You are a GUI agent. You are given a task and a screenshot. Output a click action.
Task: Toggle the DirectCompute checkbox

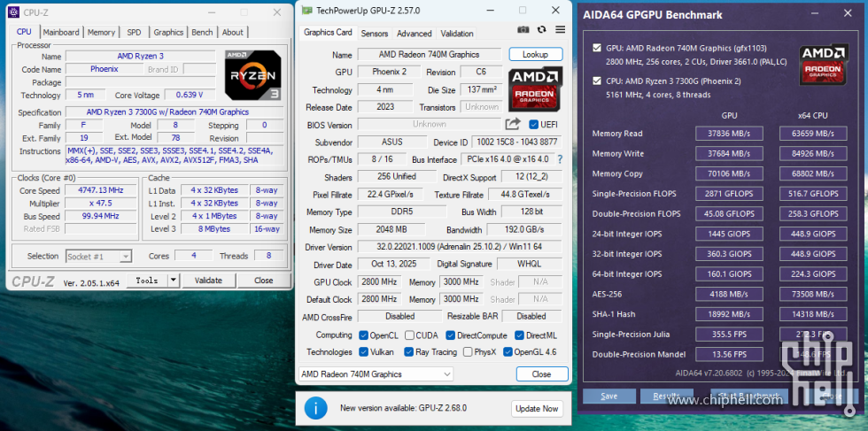[x=451, y=335]
